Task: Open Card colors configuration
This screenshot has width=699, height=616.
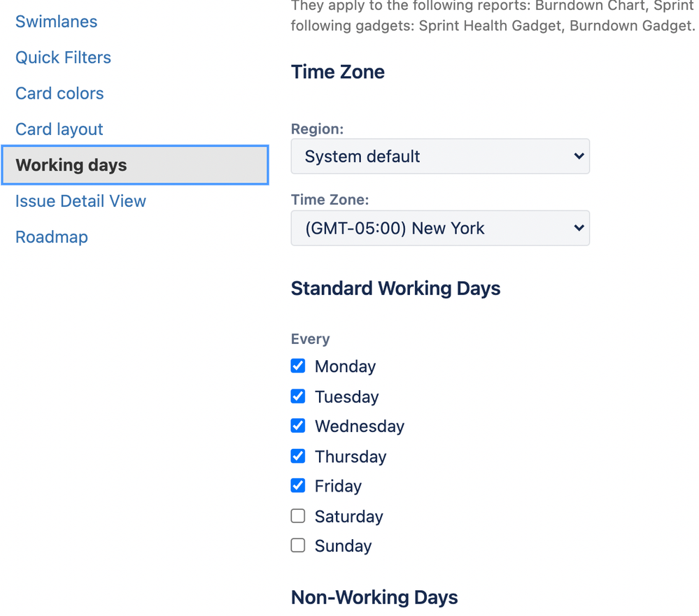Action: pos(59,94)
